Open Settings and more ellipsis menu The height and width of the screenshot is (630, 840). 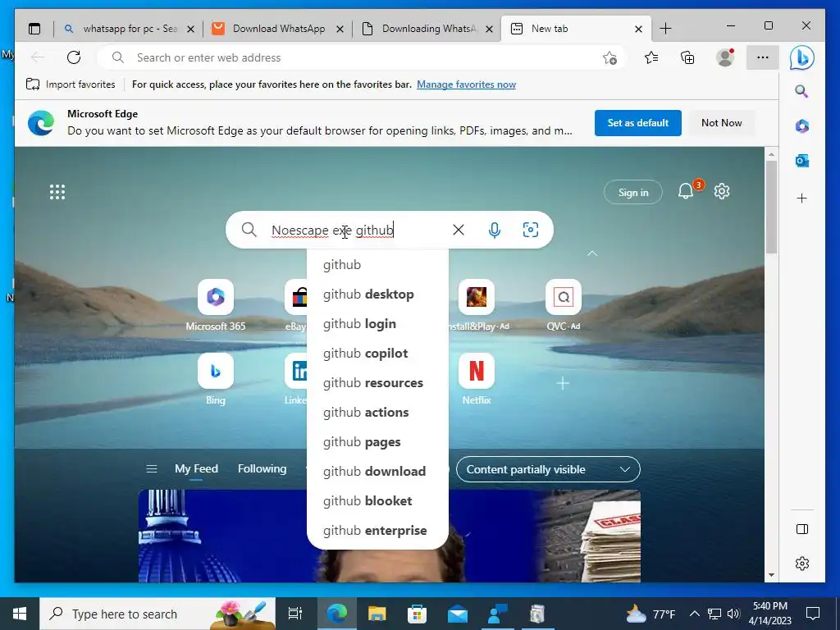763,57
